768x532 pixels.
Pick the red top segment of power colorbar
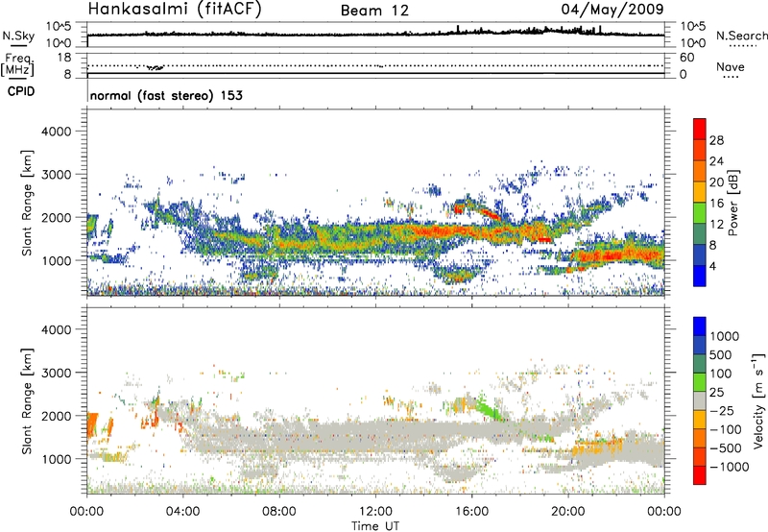point(700,130)
